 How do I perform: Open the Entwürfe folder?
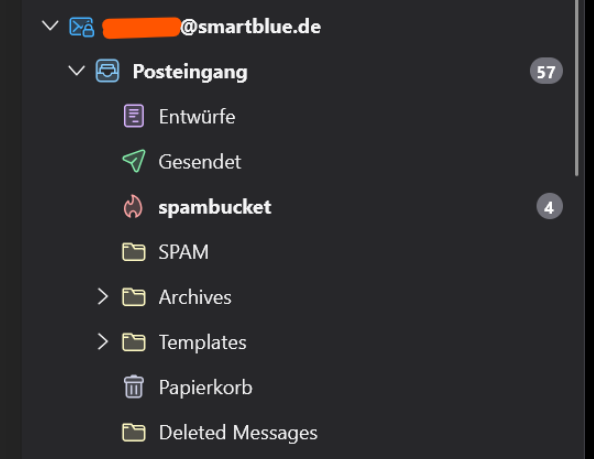[x=197, y=116]
